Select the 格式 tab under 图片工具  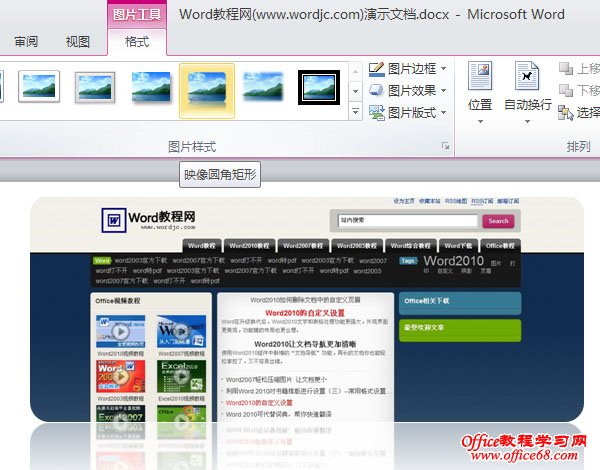(x=137, y=41)
